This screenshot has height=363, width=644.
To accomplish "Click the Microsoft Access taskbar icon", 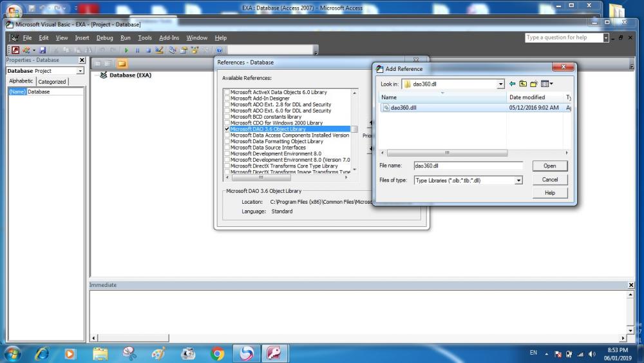I will [274, 353].
